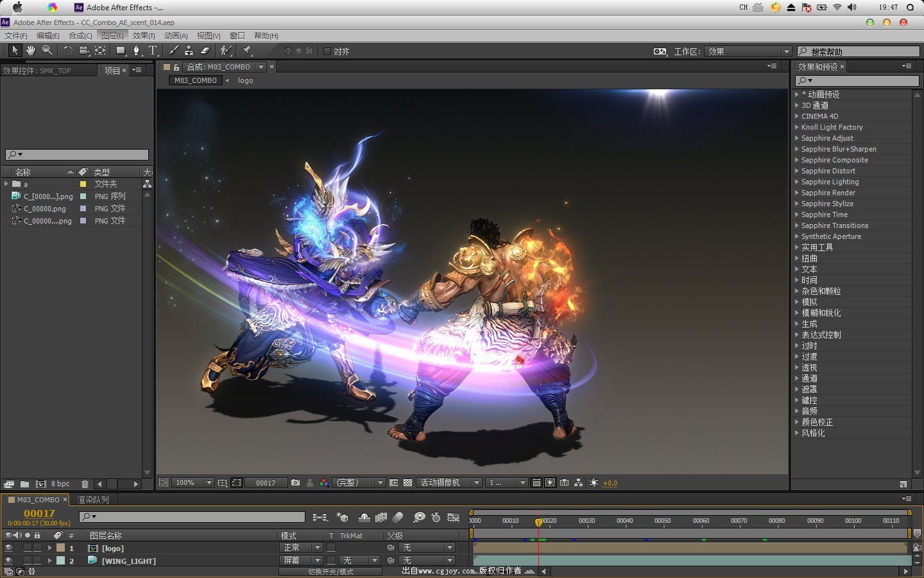Select the Brush tool
Viewport: 924px width, 578px height.
coord(173,51)
